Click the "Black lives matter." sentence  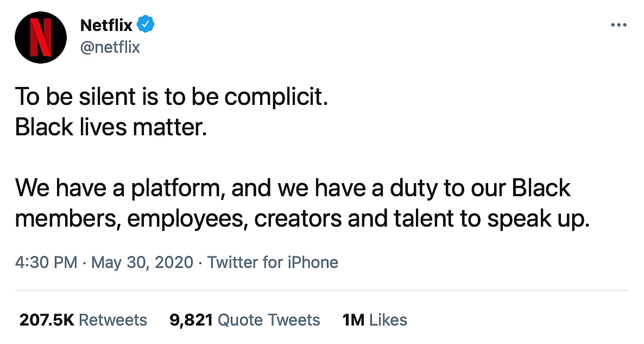pyautogui.click(x=111, y=127)
